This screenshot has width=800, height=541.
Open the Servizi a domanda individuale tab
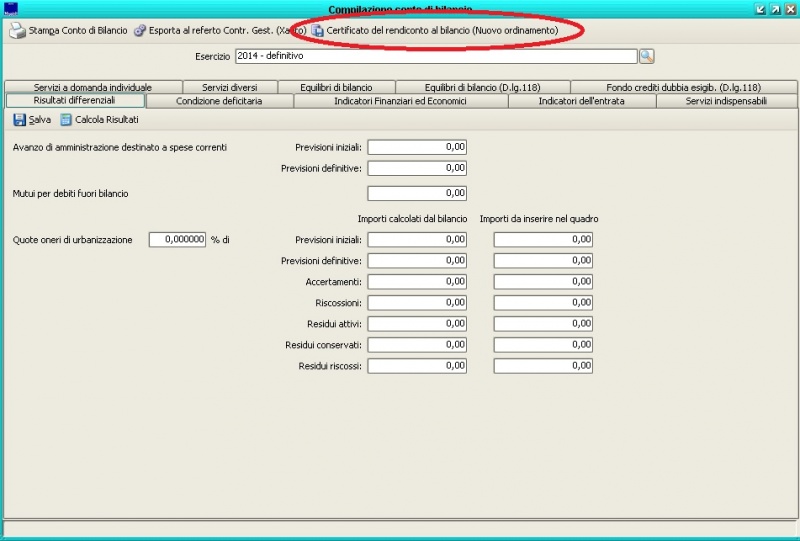coord(92,87)
